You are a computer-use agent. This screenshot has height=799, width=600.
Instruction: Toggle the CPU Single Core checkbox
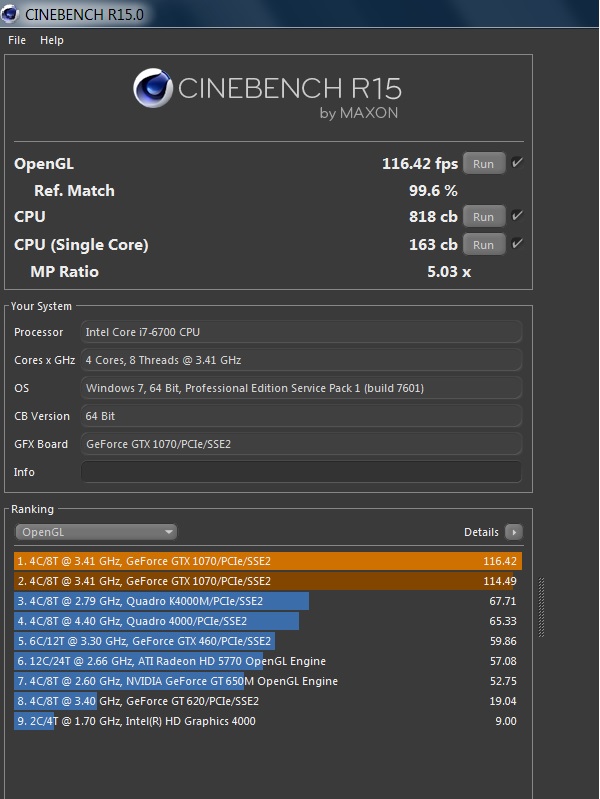(517, 244)
